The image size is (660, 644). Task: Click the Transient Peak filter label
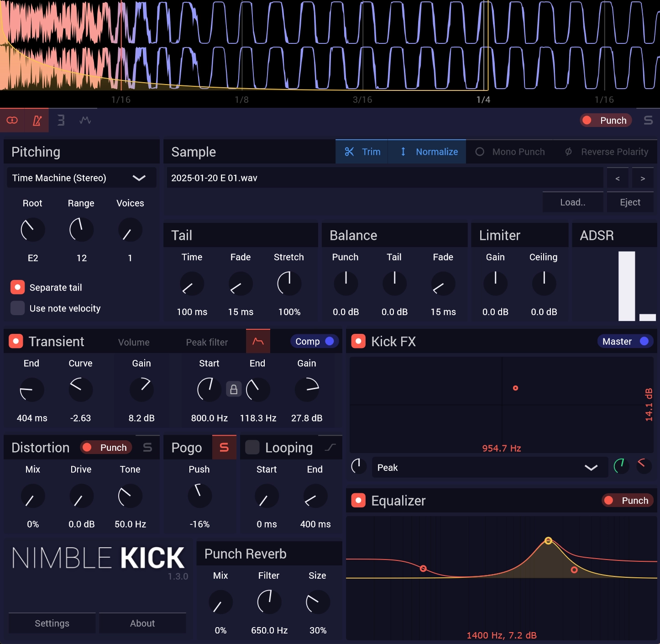(207, 342)
